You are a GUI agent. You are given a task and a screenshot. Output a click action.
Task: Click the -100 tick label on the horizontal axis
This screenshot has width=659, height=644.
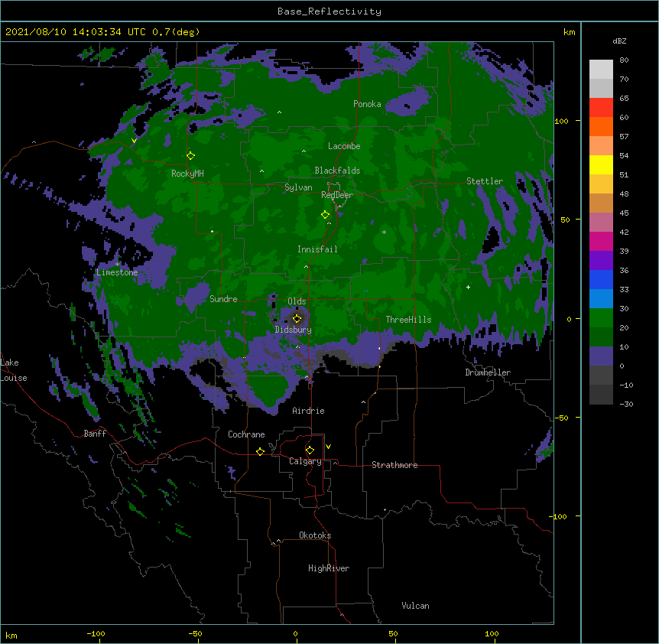click(96, 633)
